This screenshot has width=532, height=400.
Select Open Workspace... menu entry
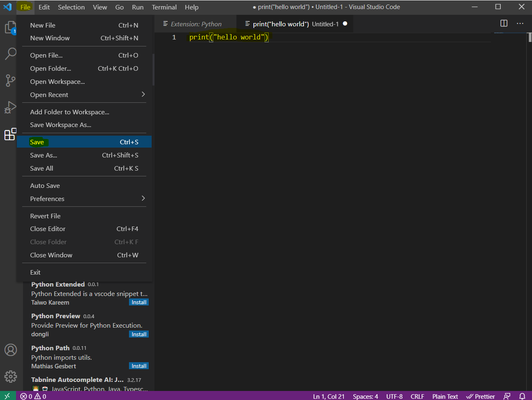[84, 81]
